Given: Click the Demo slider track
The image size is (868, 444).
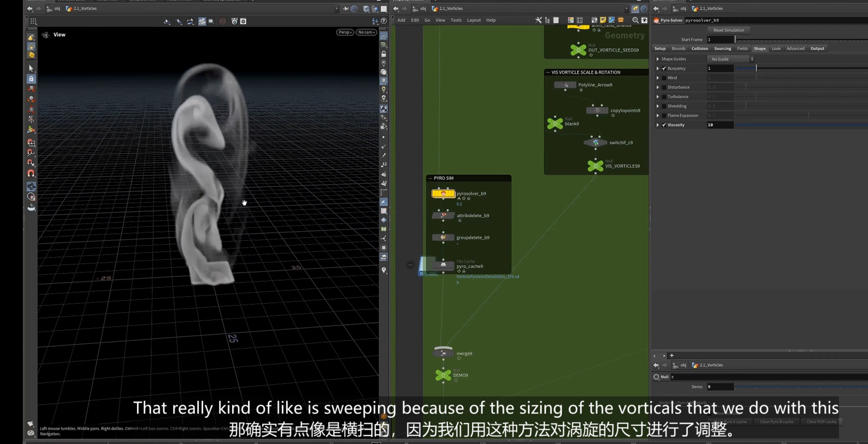Looking at the screenshot, I should point(802,387).
